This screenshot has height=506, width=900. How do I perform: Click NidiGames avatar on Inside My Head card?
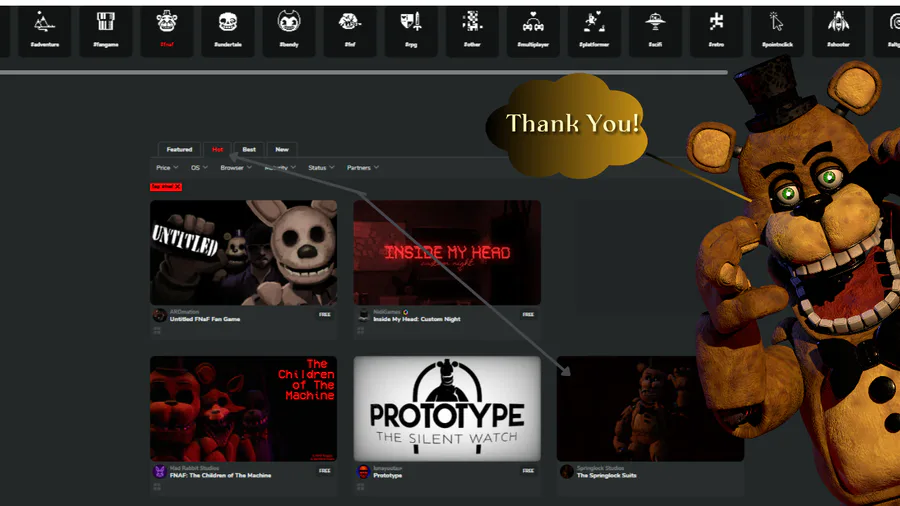pos(363,315)
